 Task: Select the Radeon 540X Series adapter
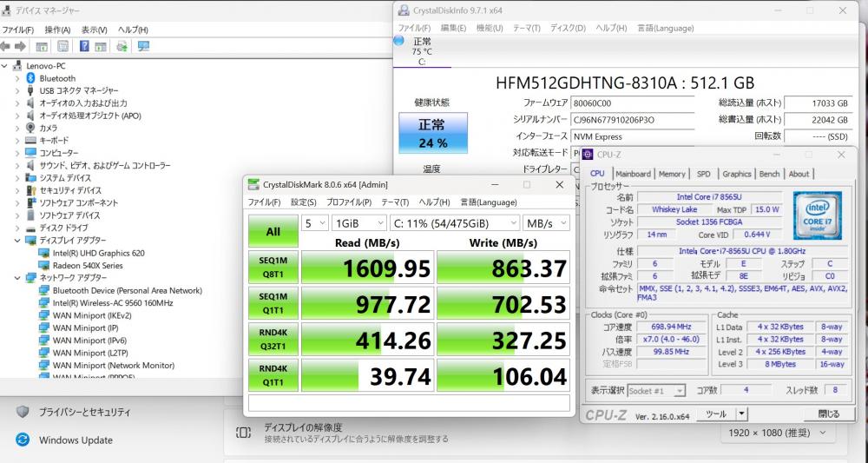click(87, 265)
